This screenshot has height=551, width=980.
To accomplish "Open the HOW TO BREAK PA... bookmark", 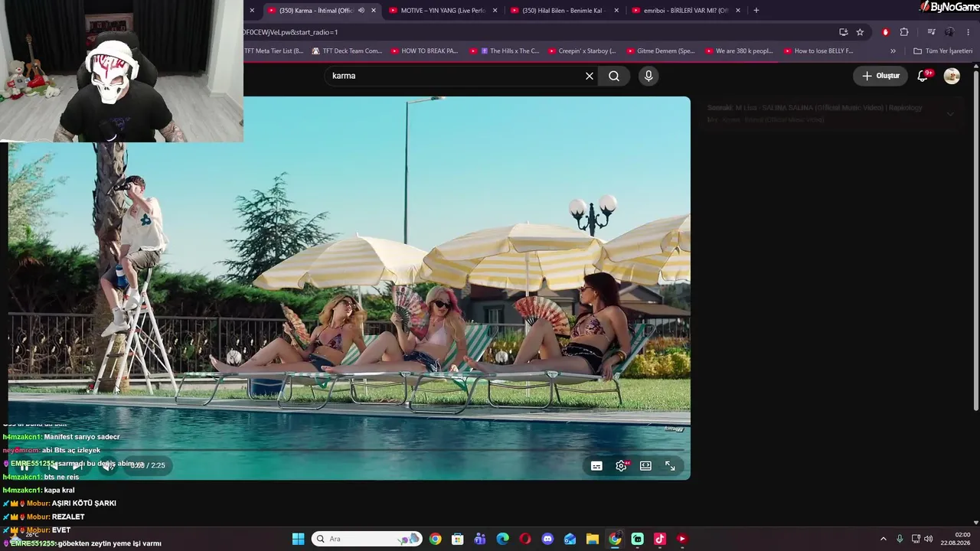I will 424,51.
